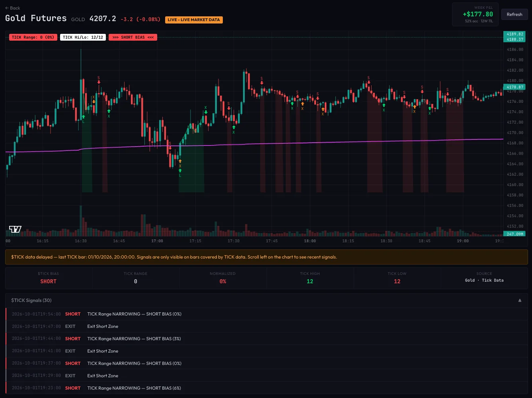Collapse the $TICK Signals list
The width and height of the screenshot is (532, 398).
[x=520, y=300]
